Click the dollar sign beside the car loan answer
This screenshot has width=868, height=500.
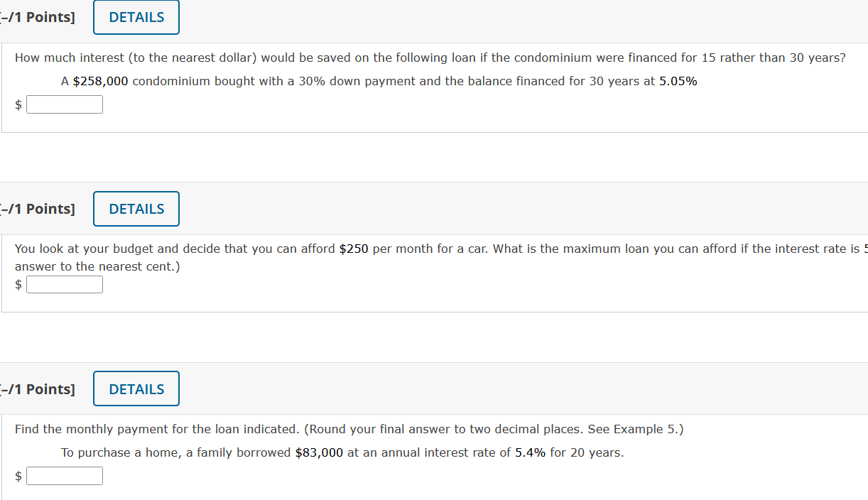18,284
